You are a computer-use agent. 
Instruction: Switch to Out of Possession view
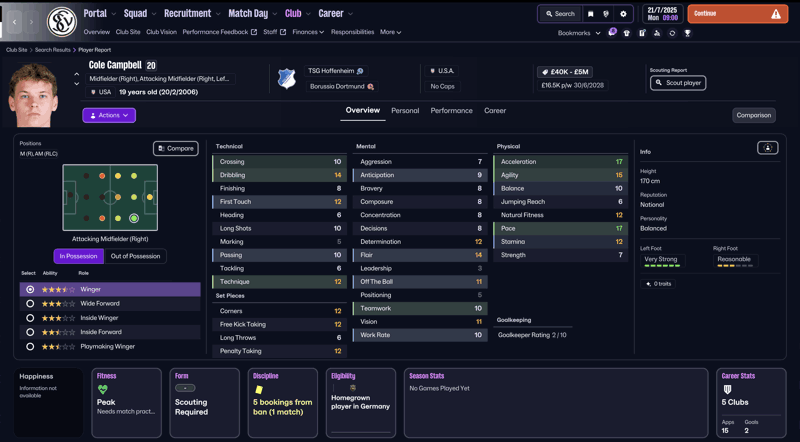point(135,256)
